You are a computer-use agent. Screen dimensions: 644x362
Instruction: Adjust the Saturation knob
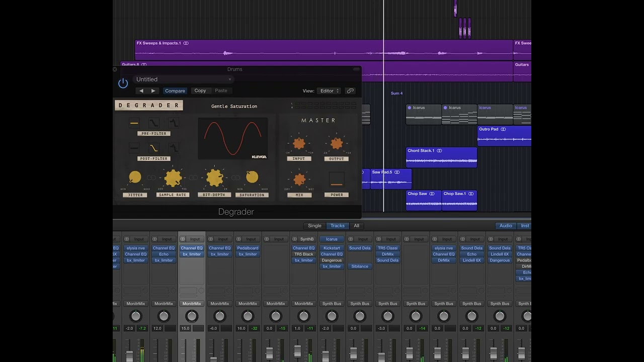252,177
